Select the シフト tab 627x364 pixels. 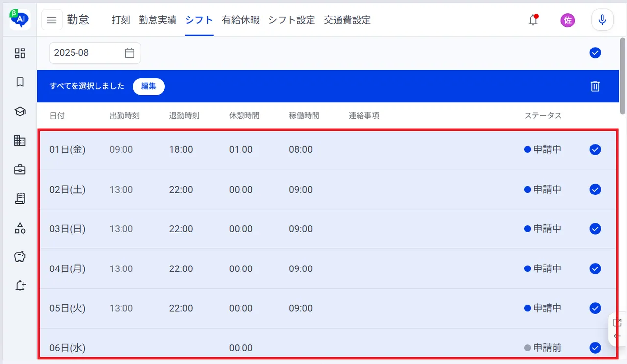(199, 20)
